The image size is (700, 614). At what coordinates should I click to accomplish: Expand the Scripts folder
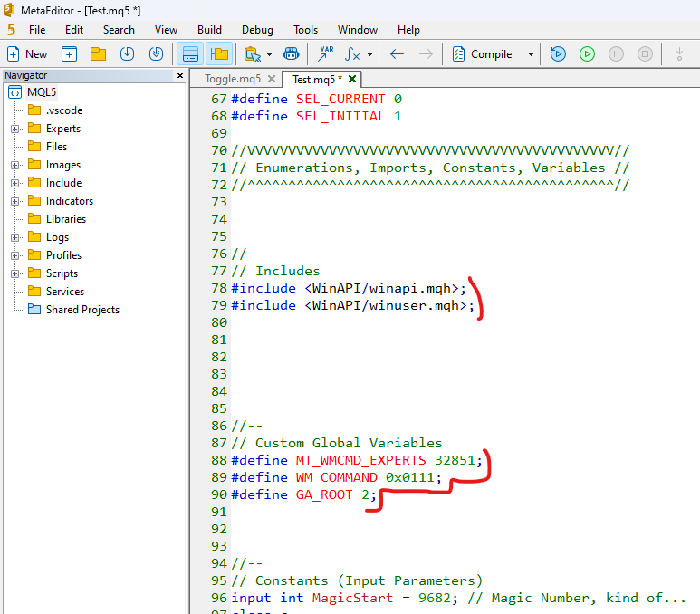coord(14,273)
